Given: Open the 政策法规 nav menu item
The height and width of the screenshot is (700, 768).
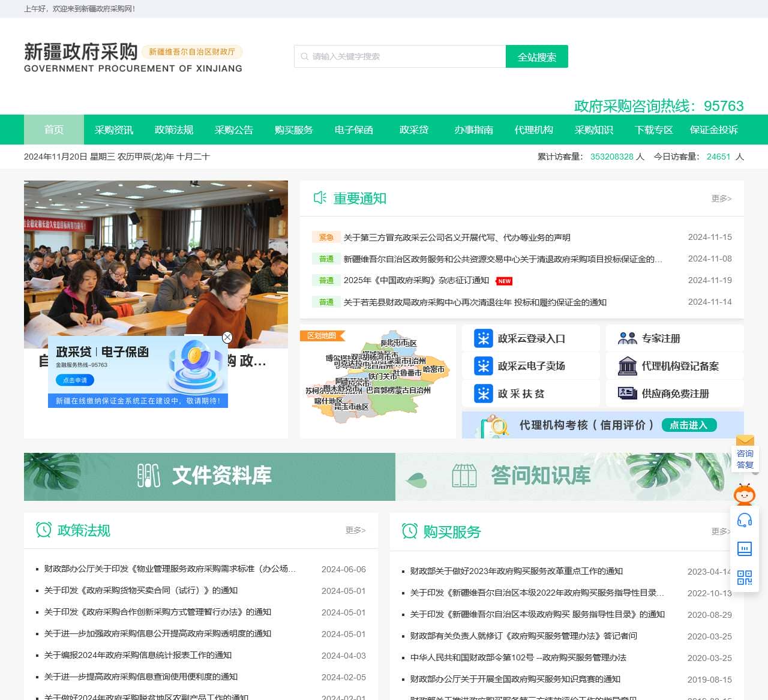Looking at the screenshot, I should (174, 130).
